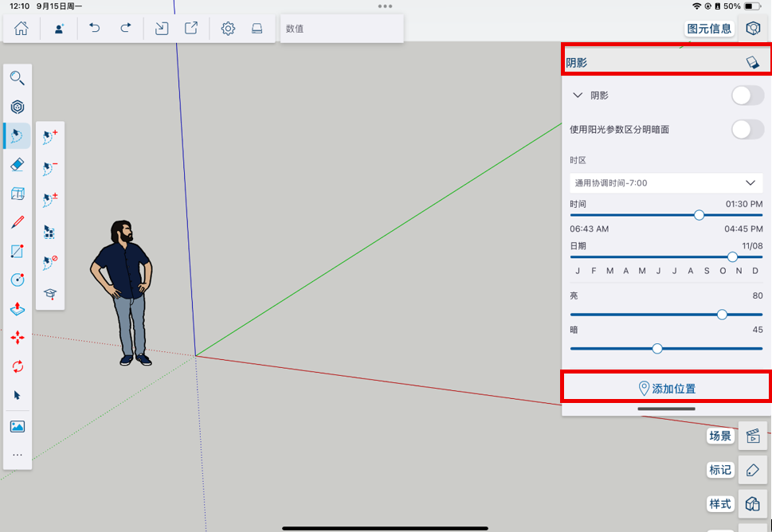Collapse the 阴影 section chevron
Screen dimensions: 772x532
578,96
